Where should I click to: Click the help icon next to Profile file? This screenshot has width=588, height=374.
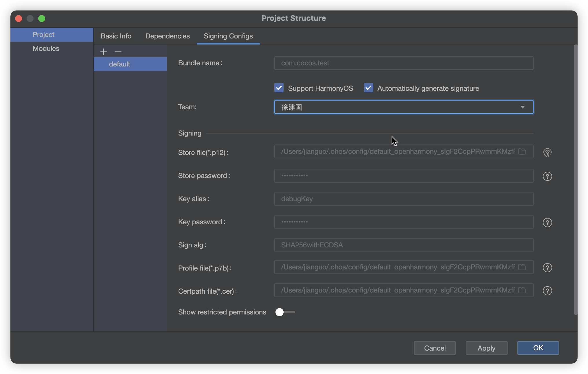click(547, 268)
